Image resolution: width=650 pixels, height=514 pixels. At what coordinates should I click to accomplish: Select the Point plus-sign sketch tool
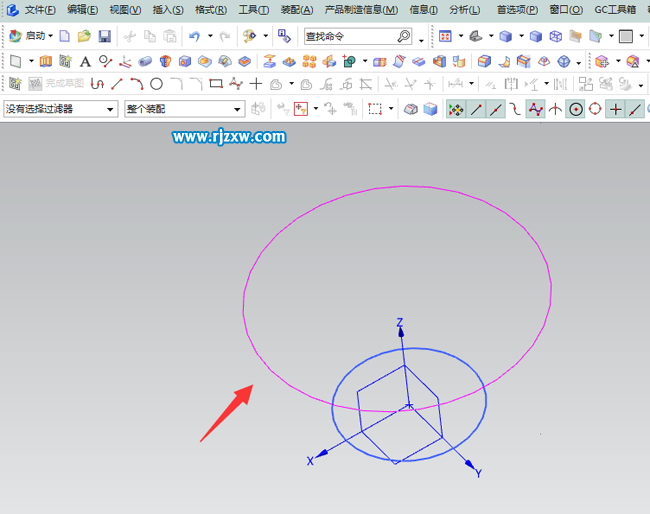coord(256,84)
